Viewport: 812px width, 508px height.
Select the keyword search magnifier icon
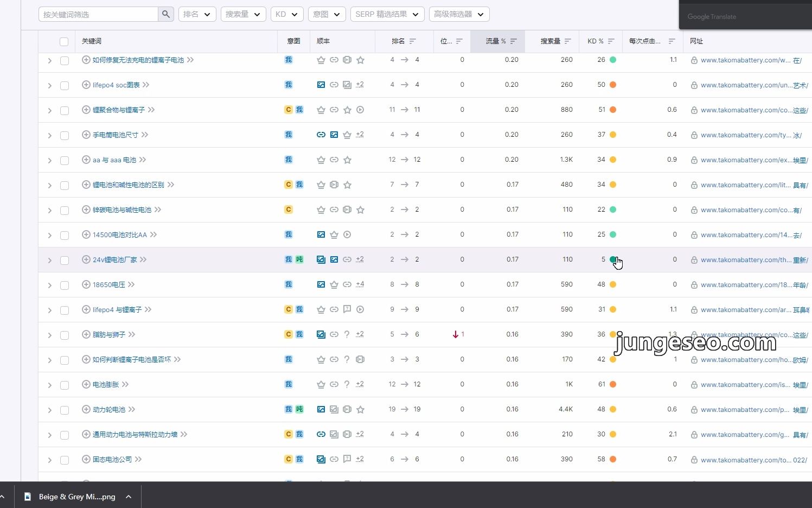tap(165, 14)
